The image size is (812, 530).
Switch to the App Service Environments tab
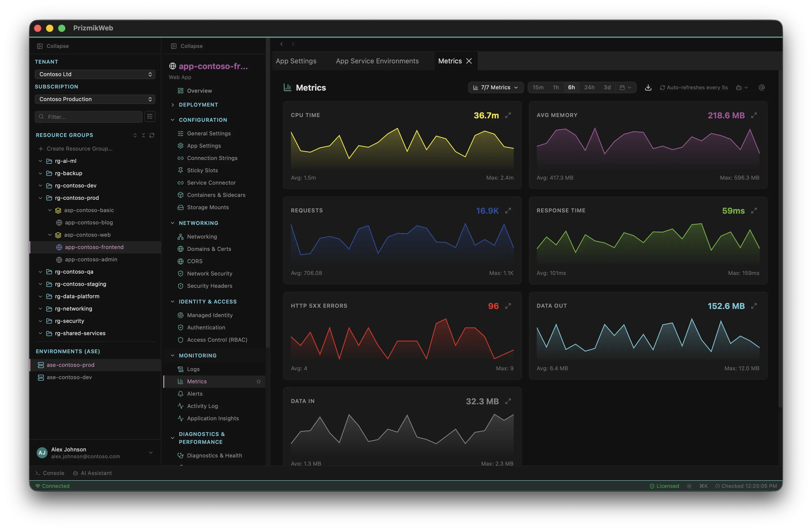point(377,61)
